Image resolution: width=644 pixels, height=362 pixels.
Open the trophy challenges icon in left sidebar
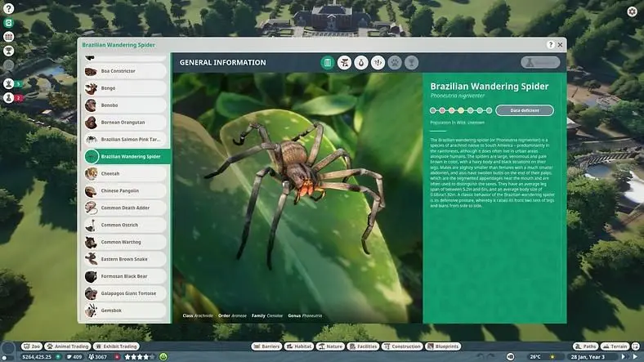(x=8, y=51)
